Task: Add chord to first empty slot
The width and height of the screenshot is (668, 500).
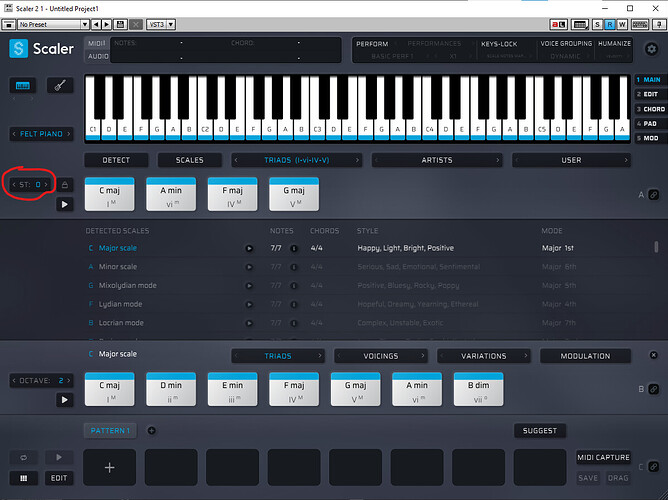Action: click(109, 467)
